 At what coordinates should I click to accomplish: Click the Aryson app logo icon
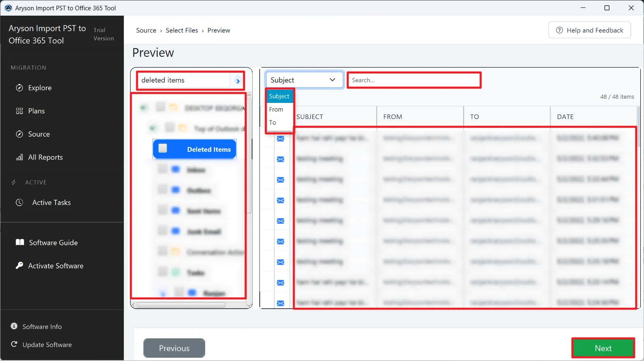coord(8,8)
